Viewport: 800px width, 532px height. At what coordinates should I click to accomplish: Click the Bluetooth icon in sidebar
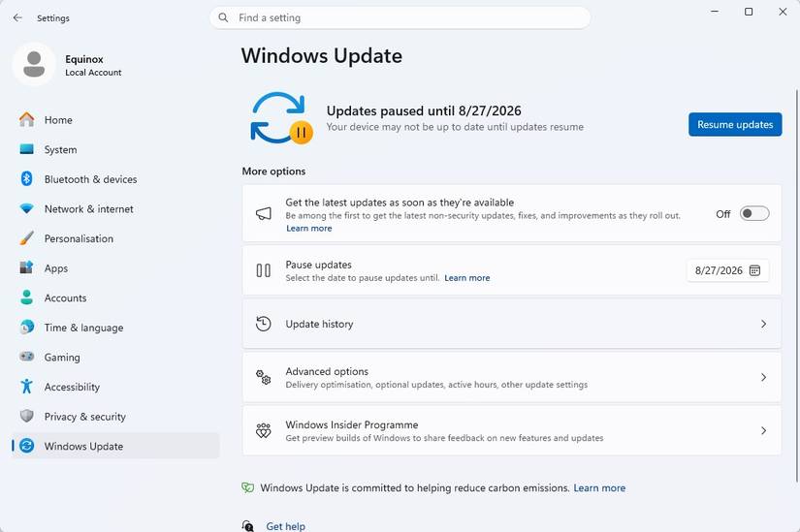pos(26,179)
